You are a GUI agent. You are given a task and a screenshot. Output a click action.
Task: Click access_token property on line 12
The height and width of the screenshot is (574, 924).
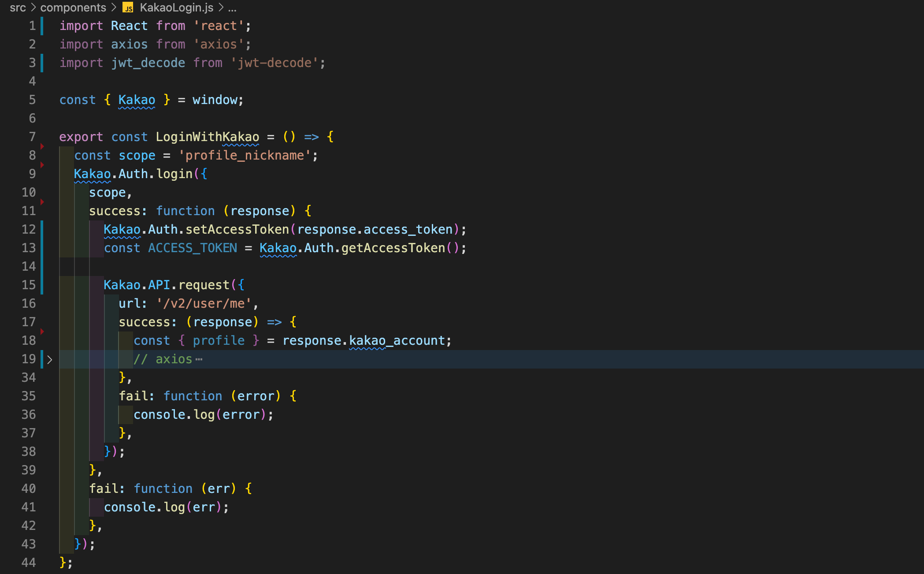[x=408, y=230]
